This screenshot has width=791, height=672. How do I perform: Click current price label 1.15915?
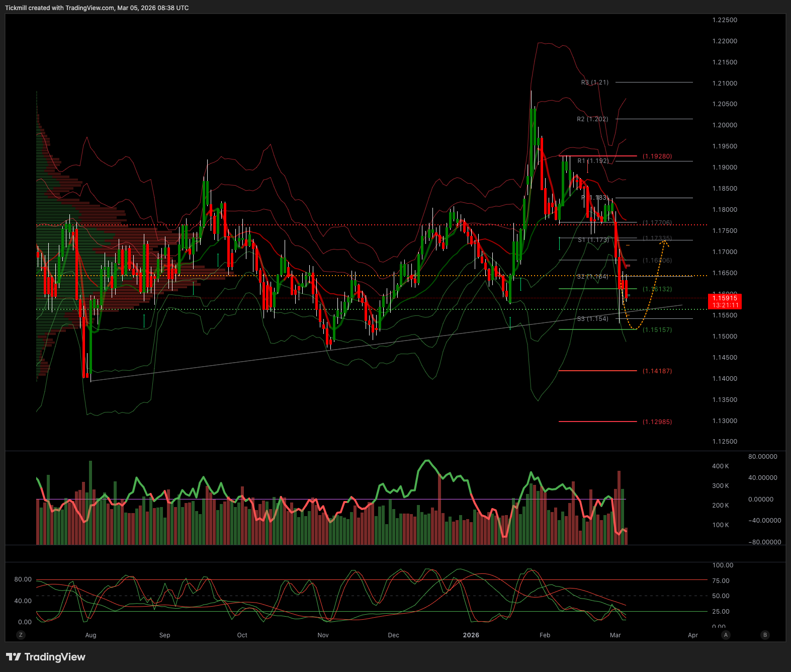coord(724,298)
